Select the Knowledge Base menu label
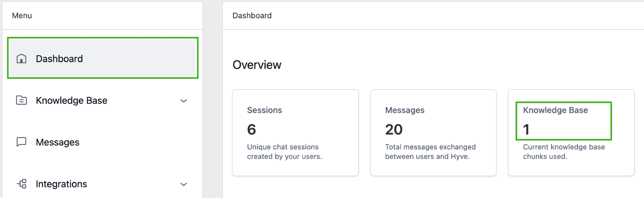 71,100
